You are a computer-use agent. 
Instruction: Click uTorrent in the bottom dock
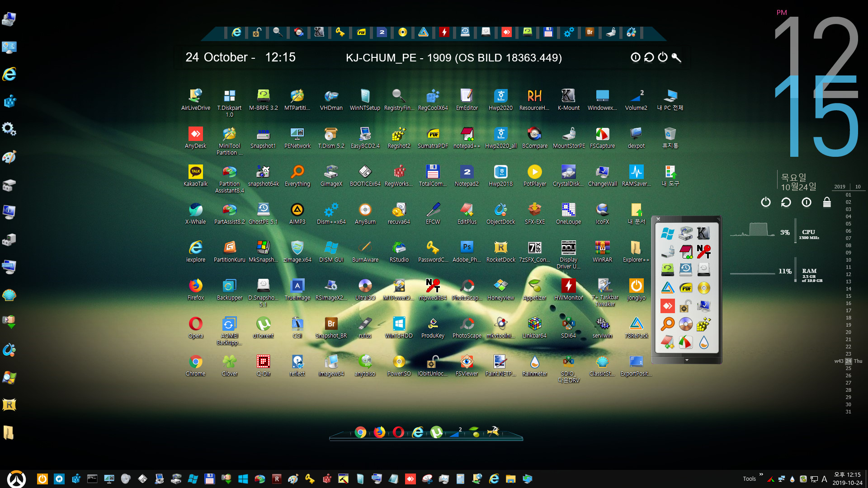point(436,432)
